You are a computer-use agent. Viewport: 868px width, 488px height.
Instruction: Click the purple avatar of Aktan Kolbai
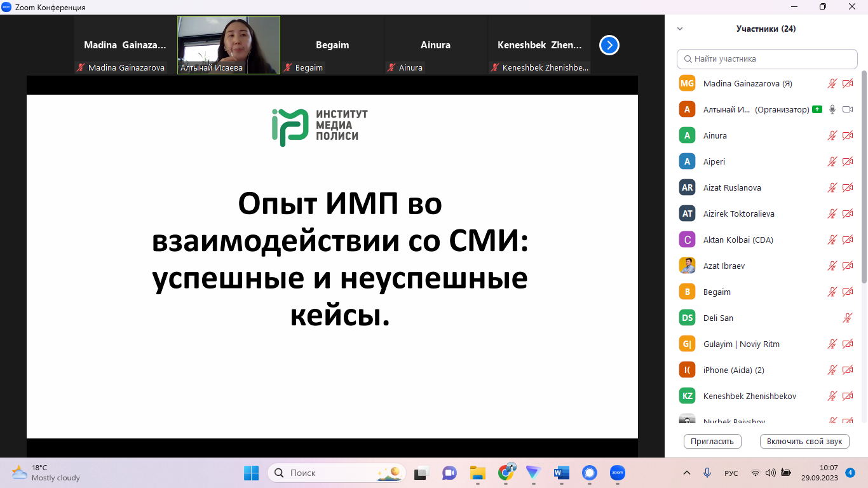[687, 240]
